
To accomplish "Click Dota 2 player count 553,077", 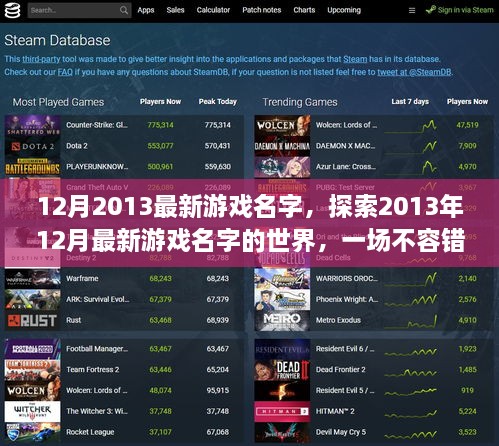I will (x=160, y=146).
